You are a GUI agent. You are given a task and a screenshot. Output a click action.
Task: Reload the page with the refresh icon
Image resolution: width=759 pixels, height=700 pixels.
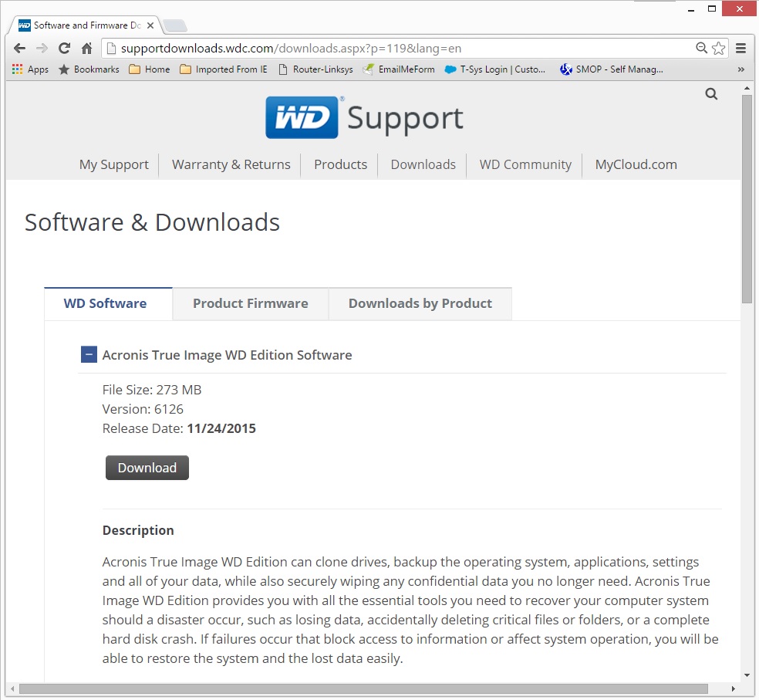pos(64,49)
